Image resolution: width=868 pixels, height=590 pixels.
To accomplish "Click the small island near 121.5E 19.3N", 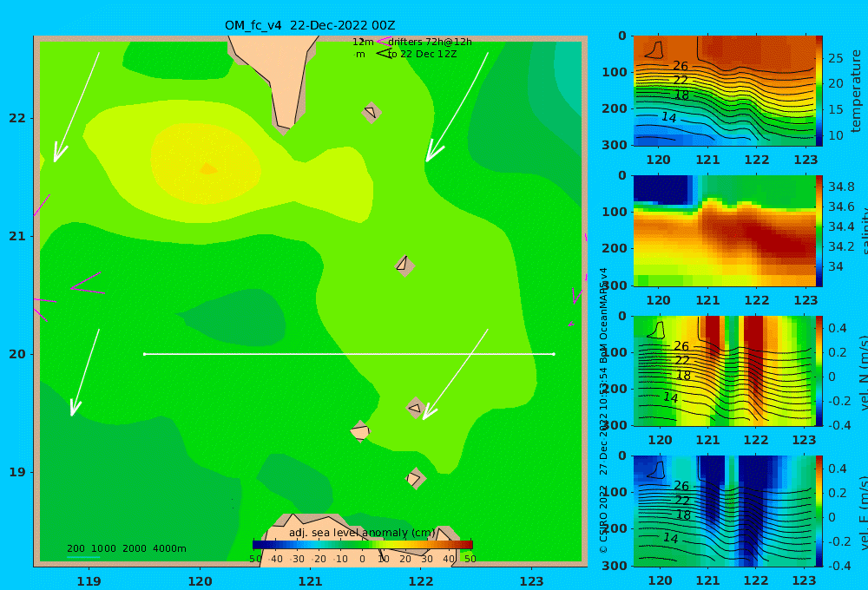I will tap(360, 431).
